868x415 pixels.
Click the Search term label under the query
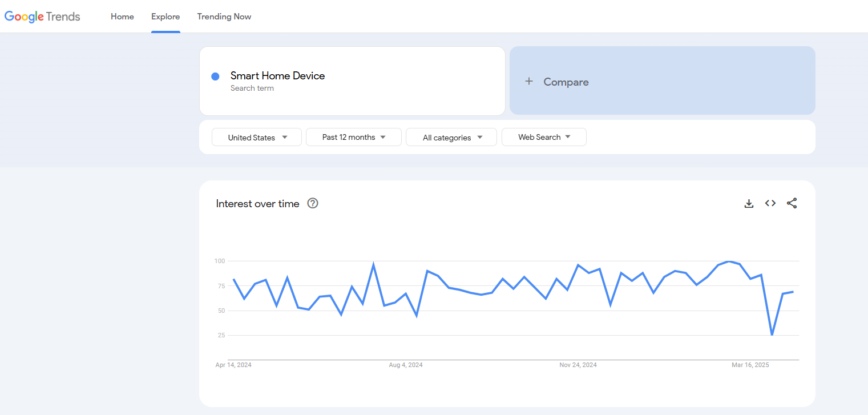tap(252, 88)
